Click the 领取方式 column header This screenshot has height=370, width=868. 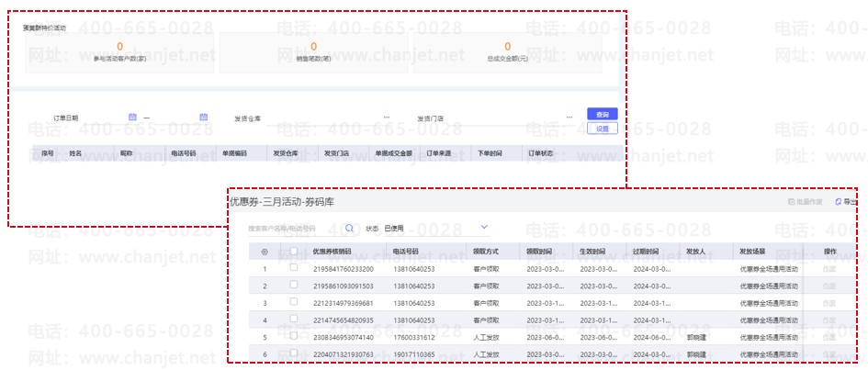pos(486,252)
